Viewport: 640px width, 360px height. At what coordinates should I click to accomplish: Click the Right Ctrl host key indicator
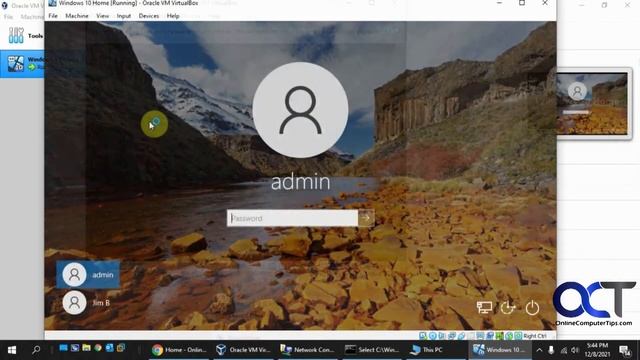tap(535, 336)
